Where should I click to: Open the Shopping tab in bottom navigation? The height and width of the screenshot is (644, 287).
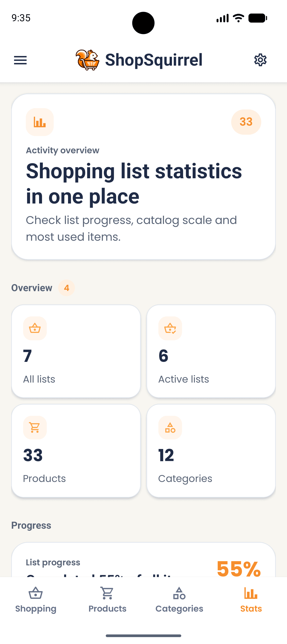(36, 600)
